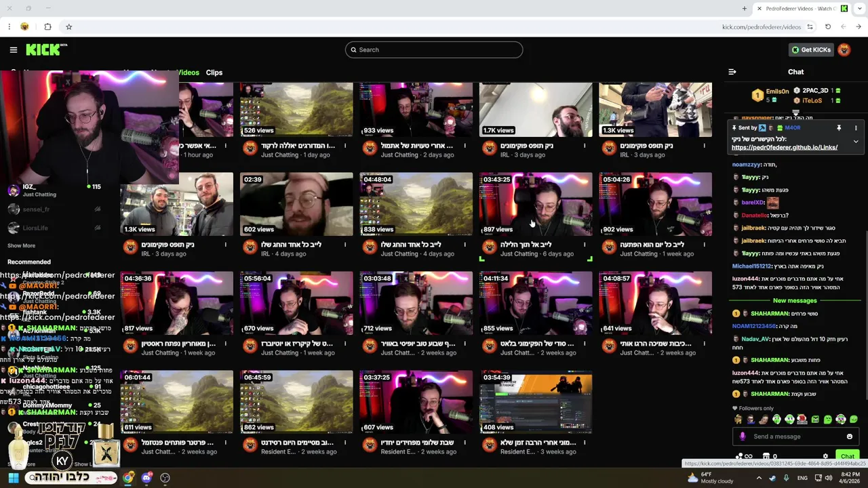Open the Kick hamburger sidebar menu
This screenshot has height=488, width=868.
click(x=13, y=49)
